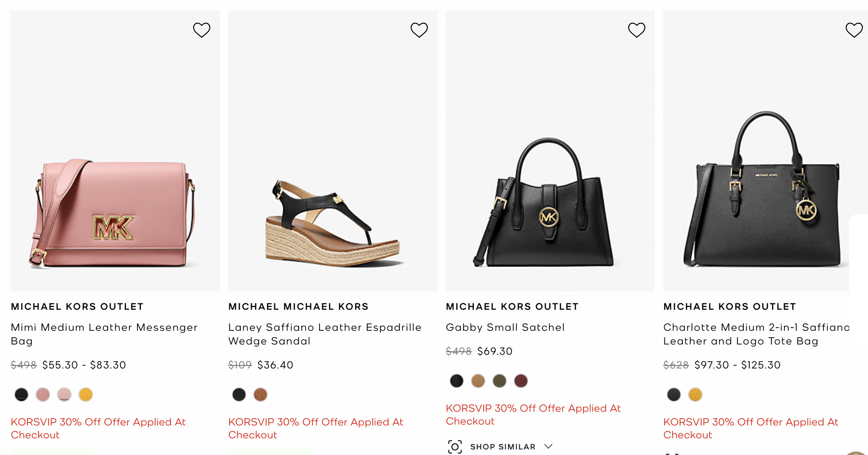Click the pink messenger bag product image
The width and height of the screenshot is (868, 455).
(115, 213)
